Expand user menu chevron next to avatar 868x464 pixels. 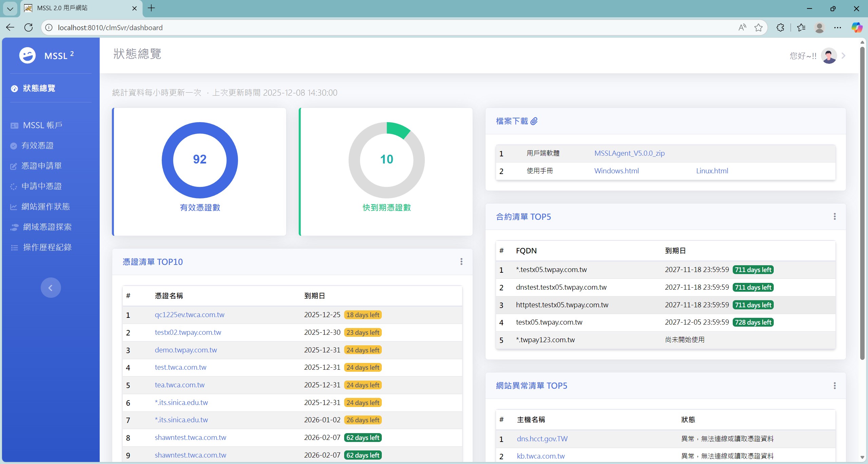click(x=844, y=56)
